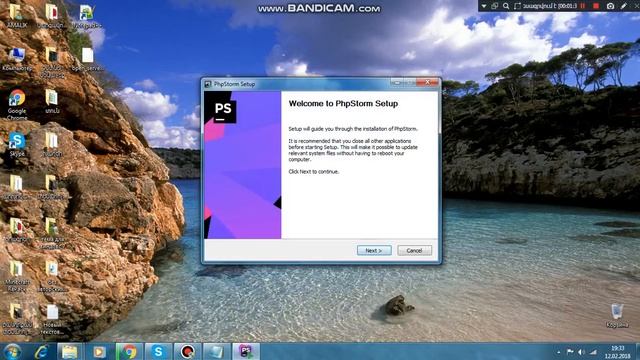Click the PhpStorm Setup title bar icon
Viewport: 640px width, 360px height.
[x=208, y=84]
